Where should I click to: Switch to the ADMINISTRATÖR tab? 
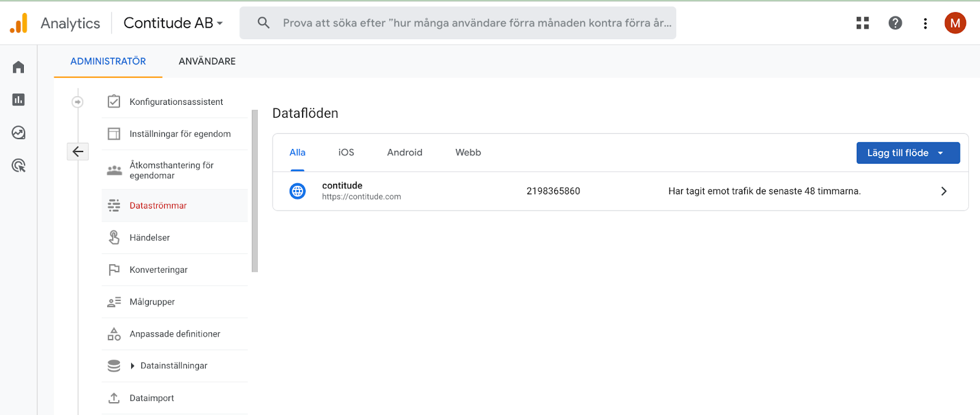coord(108,61)
